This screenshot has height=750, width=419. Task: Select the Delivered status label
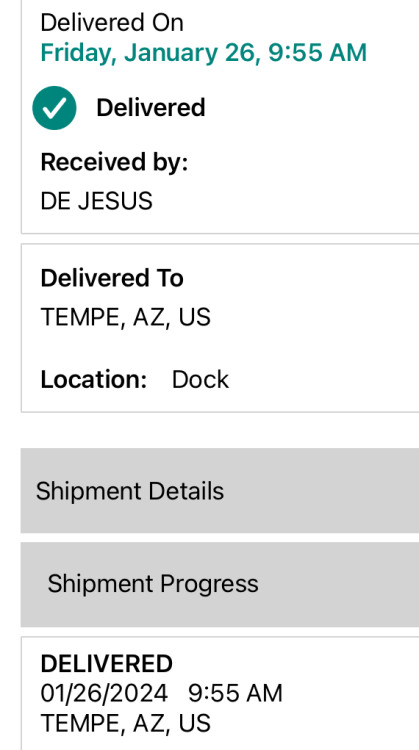point(151,107)
